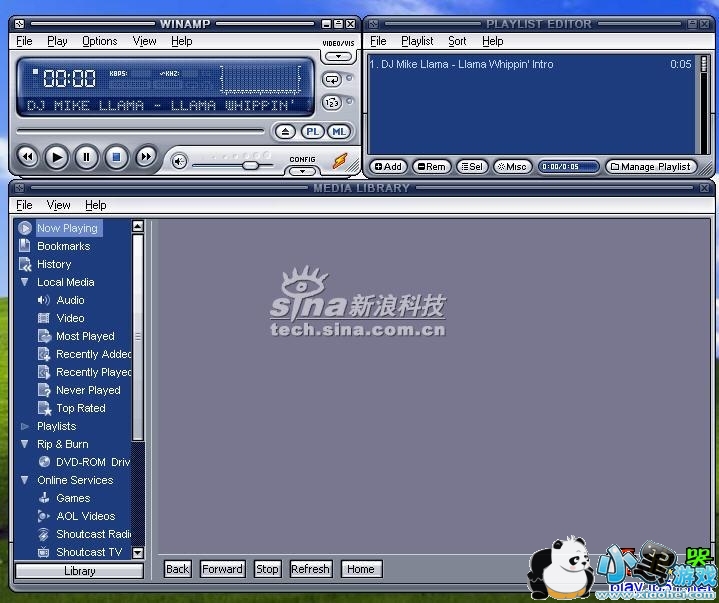Image resolution: width=719 pixels, height=603 pixels.
Task: Open Help menu in Playlist Editor
Action: (492, 41)
